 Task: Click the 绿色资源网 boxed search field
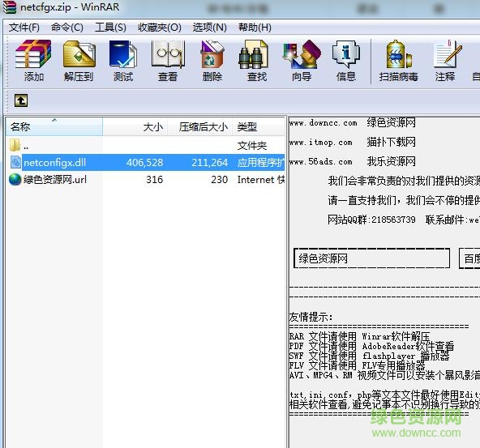[x=371, y=258]
